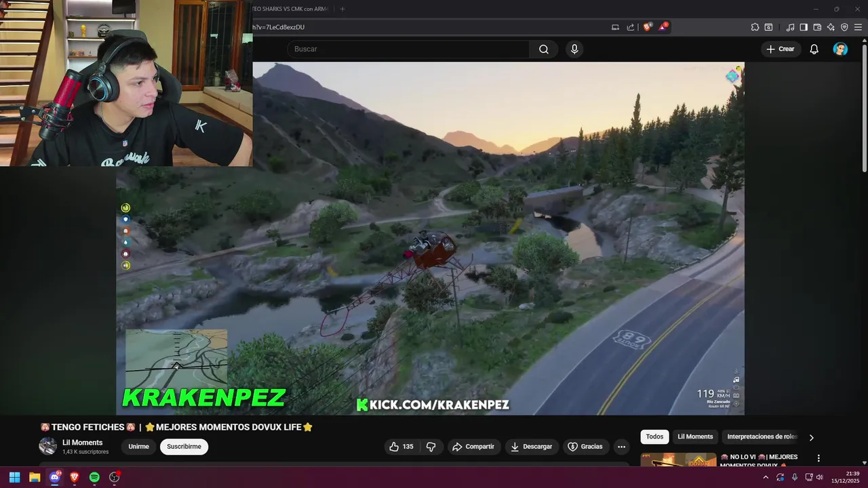
Task: Toggle browser sidebar panel icon
Action: coord(804,27)
